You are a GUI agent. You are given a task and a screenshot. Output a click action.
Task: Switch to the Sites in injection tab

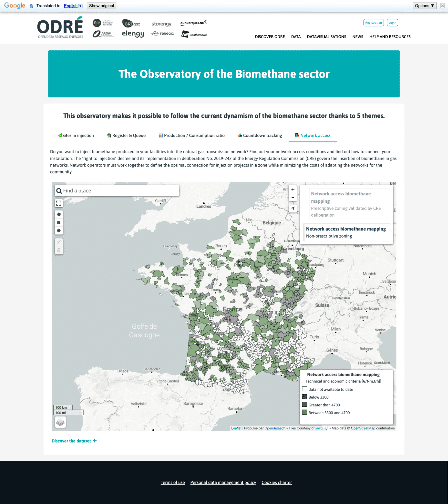(x=76, y=135)
